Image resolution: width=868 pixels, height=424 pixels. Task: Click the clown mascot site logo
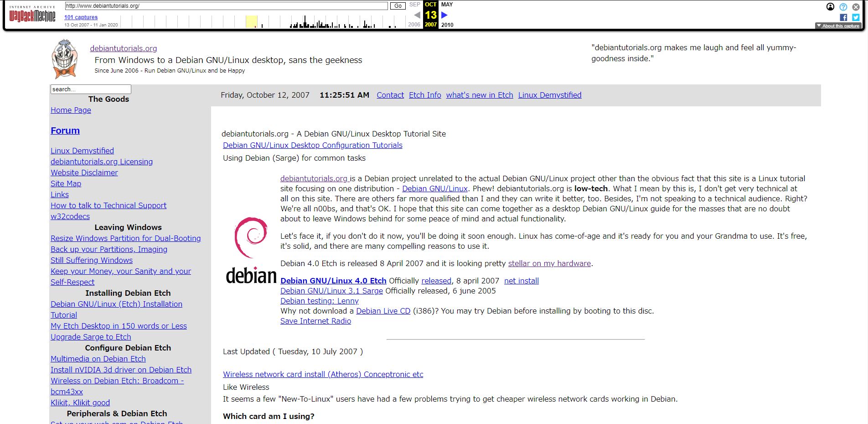tap(64, 59)
